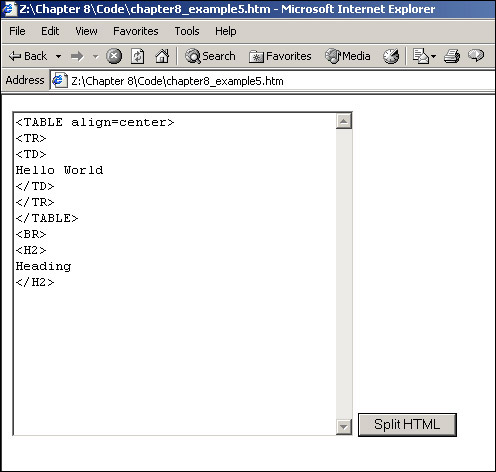496x472 pixels.
Task: Expand the Forward history dropdown arrow
Action: 96,56
